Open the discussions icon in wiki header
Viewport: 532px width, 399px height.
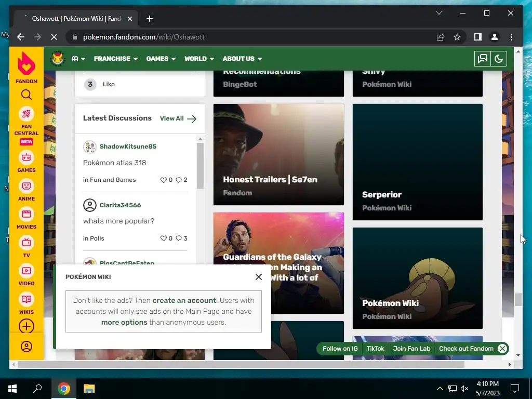482,59
